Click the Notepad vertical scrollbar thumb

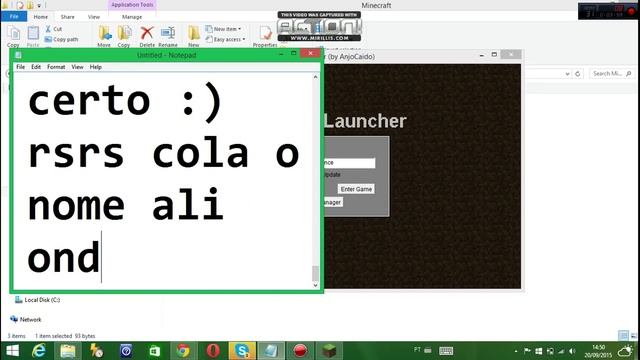click(x=315, y=273)
